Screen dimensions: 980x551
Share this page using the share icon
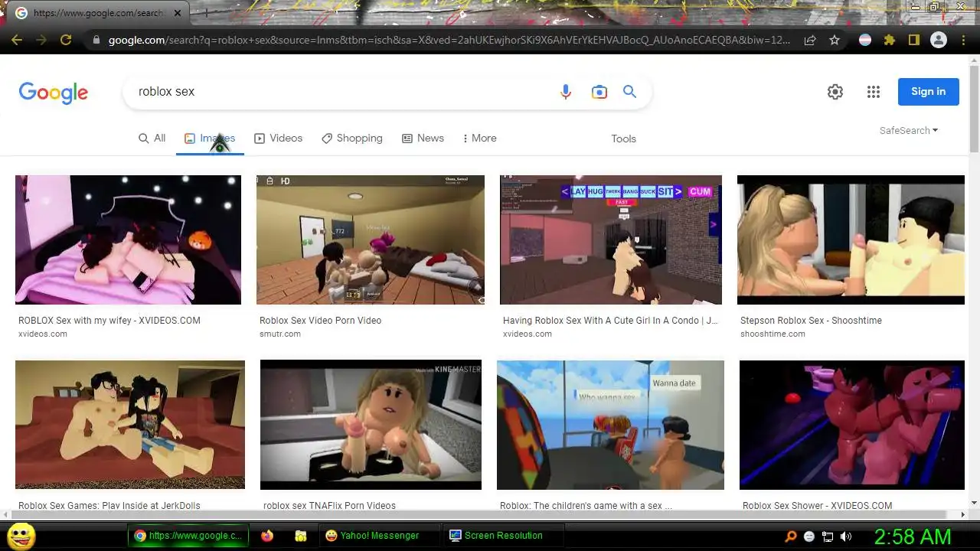(810, 40)
